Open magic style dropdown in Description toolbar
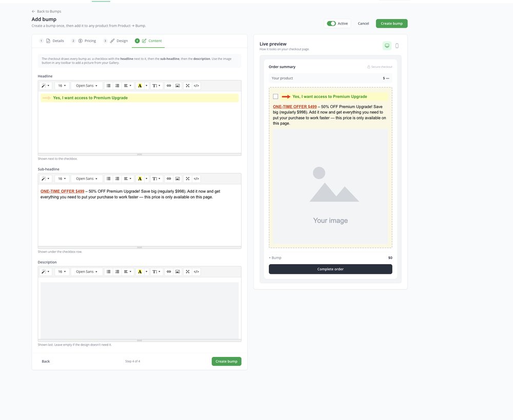This screenshot has height=420, width=513. [46, 271]
